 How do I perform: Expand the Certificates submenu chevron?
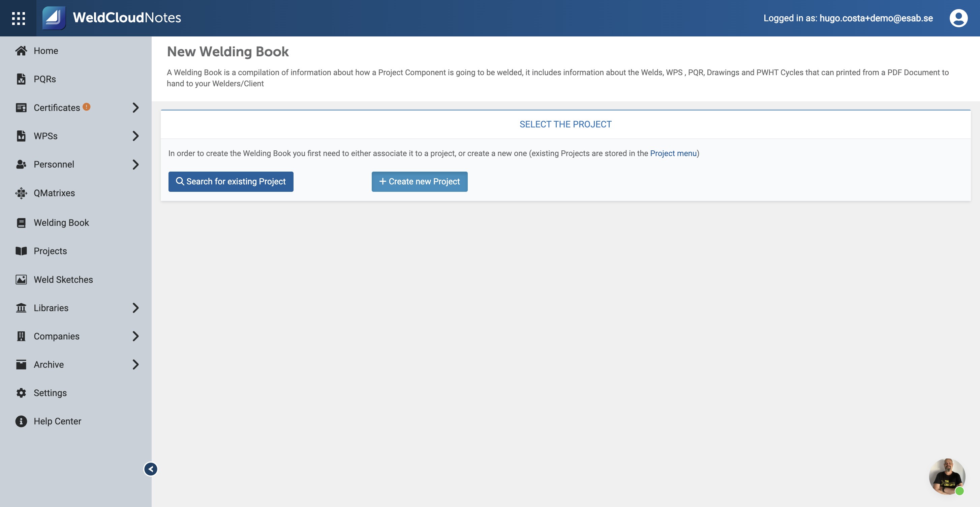(x=135, y=108)
